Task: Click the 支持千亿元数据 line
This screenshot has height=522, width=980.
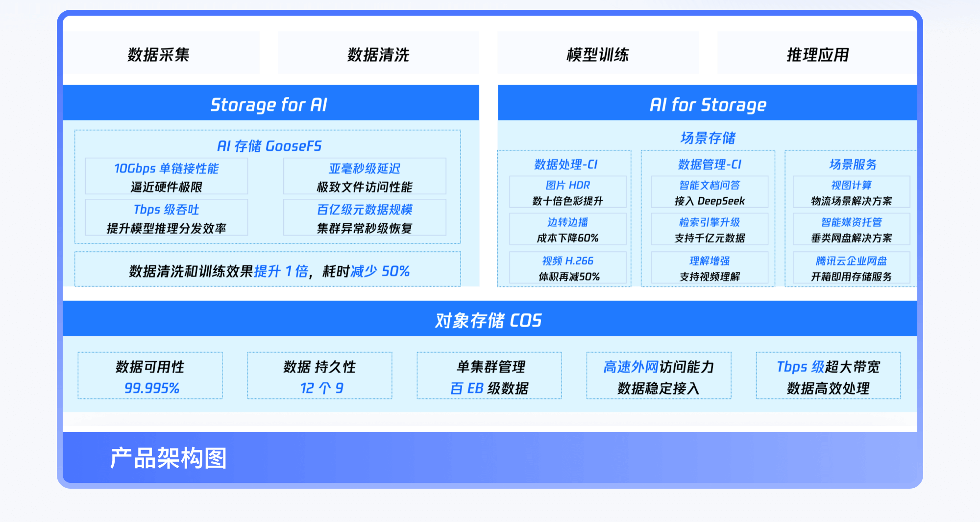Action: 710,238
